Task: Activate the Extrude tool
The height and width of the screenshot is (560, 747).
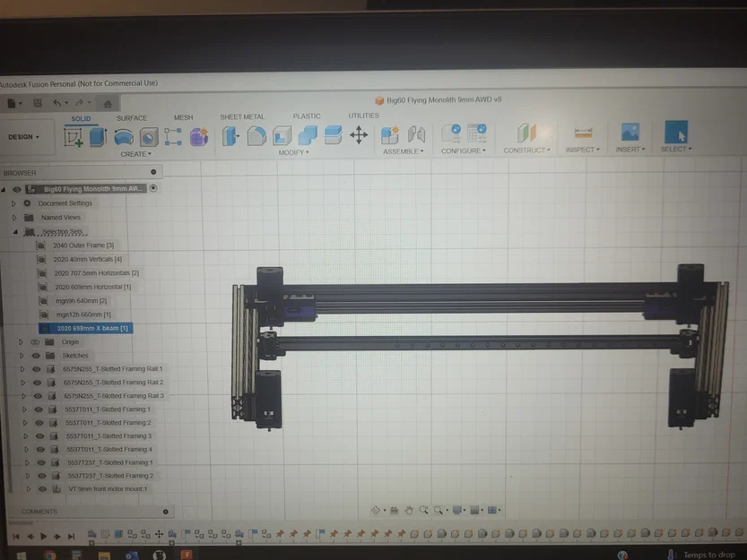Action: (x=96, y=136)
